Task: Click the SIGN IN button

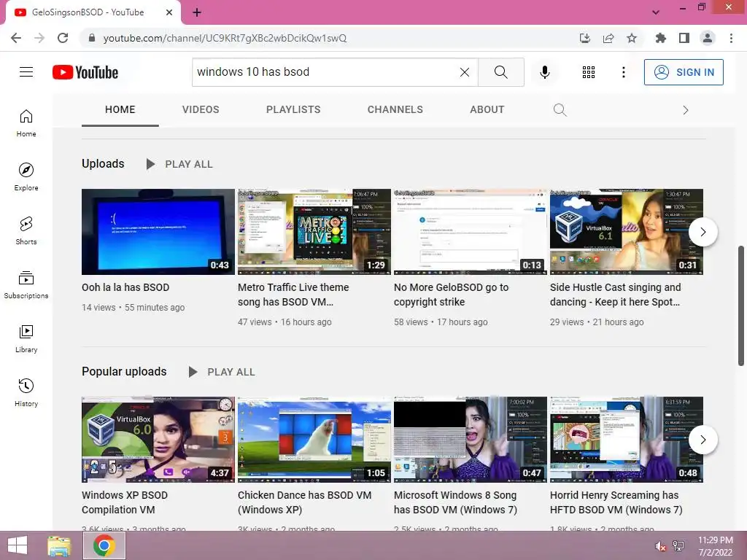Action: [x=684, y=72]
